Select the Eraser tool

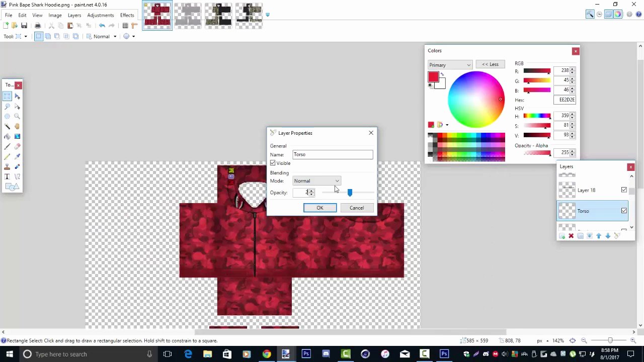[x=17, y=146]
